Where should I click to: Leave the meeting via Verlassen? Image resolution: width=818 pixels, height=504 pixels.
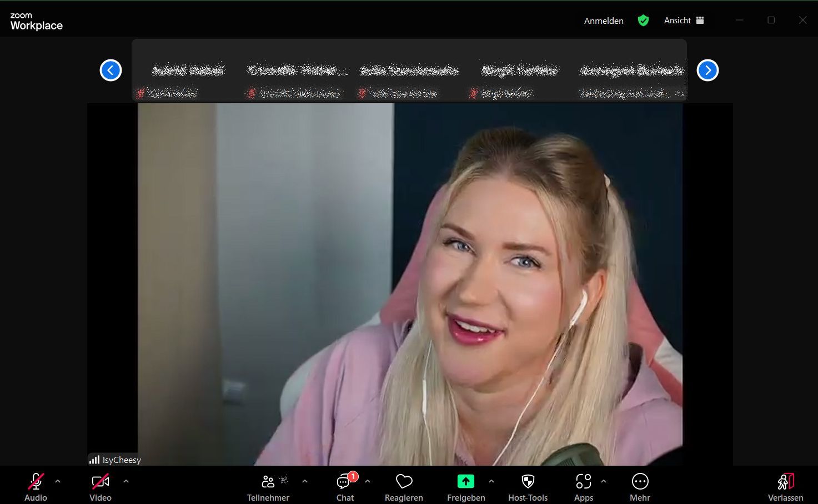coord(785,482)
